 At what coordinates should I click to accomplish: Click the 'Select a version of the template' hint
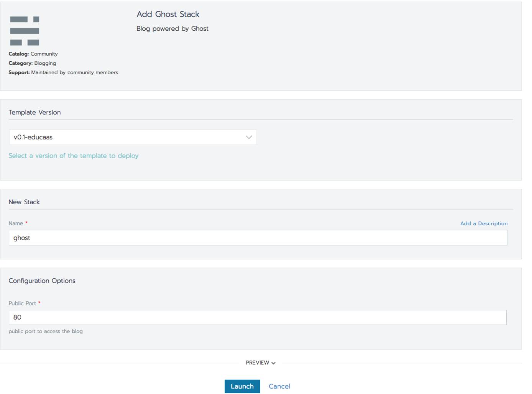[74, 156]
